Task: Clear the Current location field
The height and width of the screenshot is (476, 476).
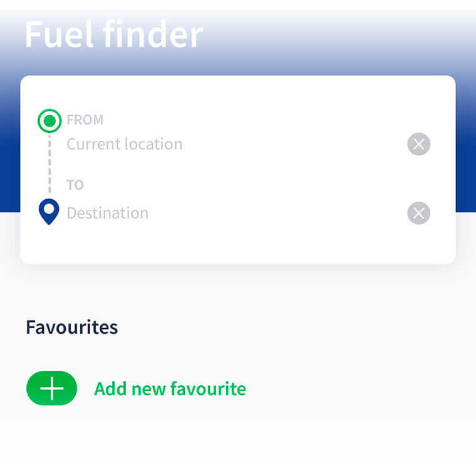Action: [418, 145]
